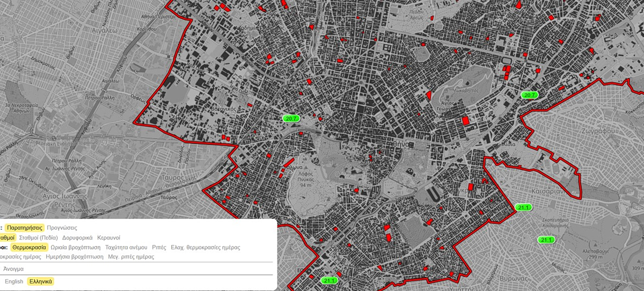Switch interface language to English

tap(14, 281)
